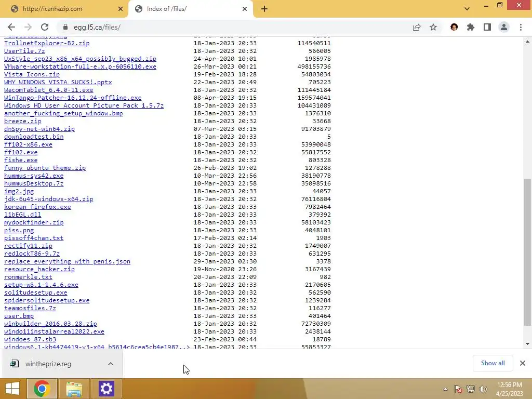
Task: Open ronmerkle.txt link
Action: click(28, 277)
